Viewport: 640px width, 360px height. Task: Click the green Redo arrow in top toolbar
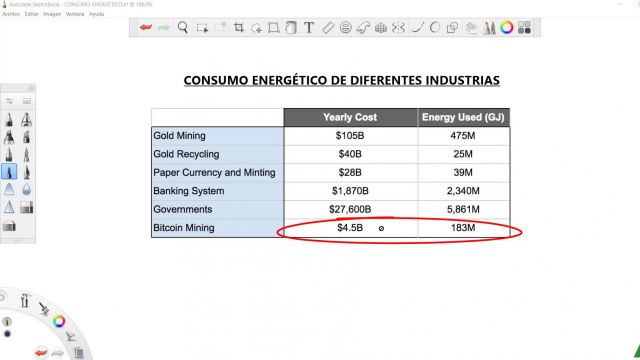(x=164, y=27)
